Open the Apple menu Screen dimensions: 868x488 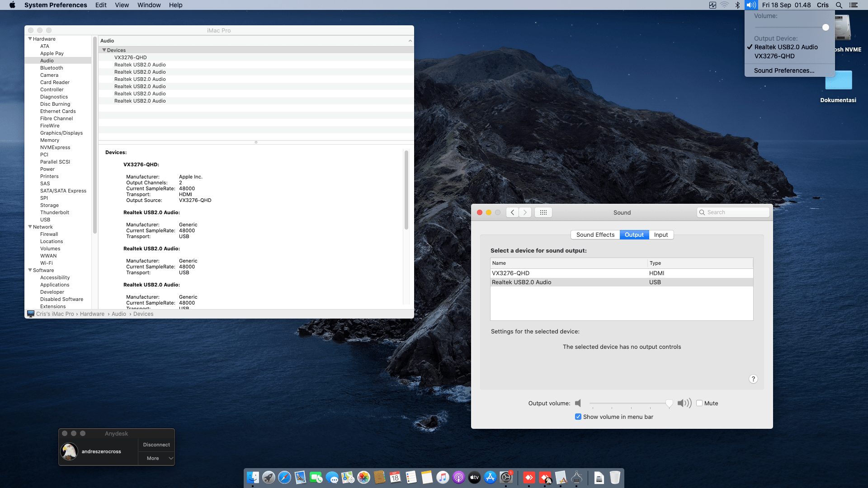(x=12, y=5)
